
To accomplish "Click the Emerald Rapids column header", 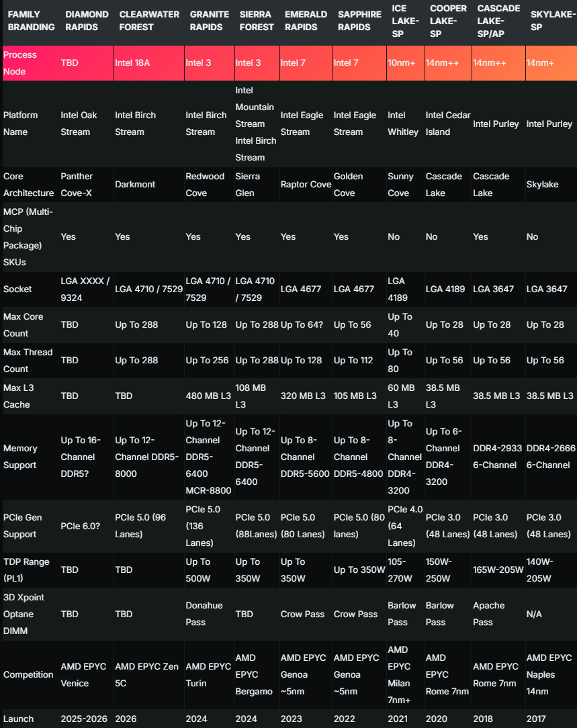I will [306, 21].
